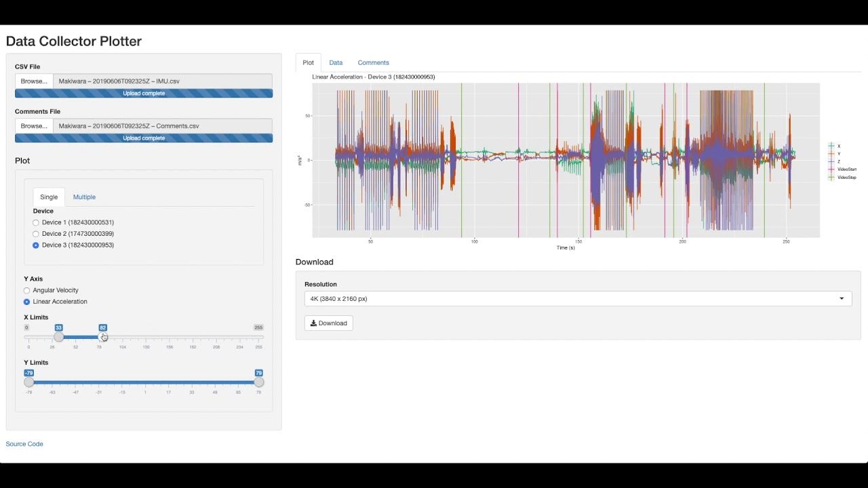The width and height of the screenshot is (868, 488).
Task: Click the Y legend entry in the plot
Action: tap(835, 154)
